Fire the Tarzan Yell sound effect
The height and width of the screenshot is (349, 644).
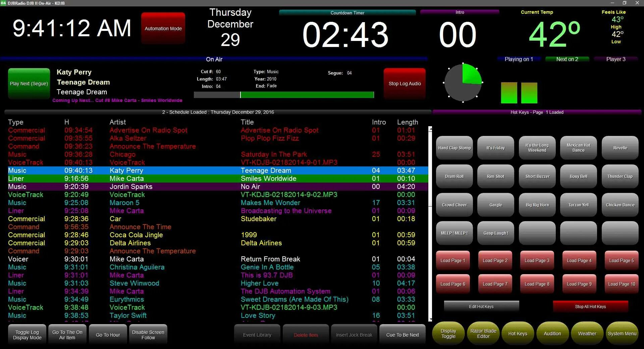pos(578,205)
